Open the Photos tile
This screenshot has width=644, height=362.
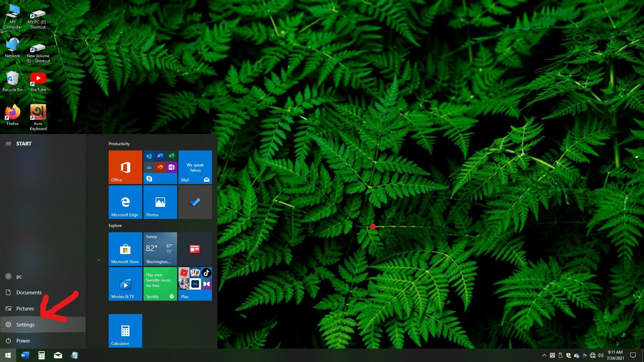pyautogui.click(x=160, y=202)
